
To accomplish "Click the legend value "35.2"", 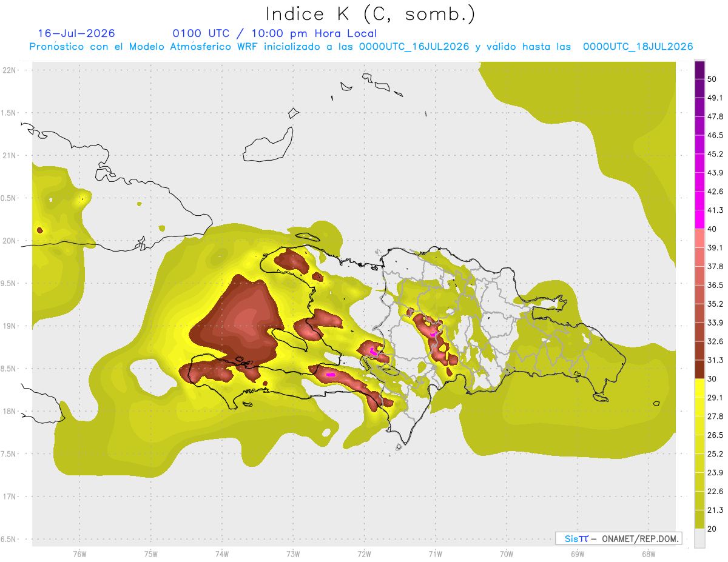I will [x=715, y=304].
